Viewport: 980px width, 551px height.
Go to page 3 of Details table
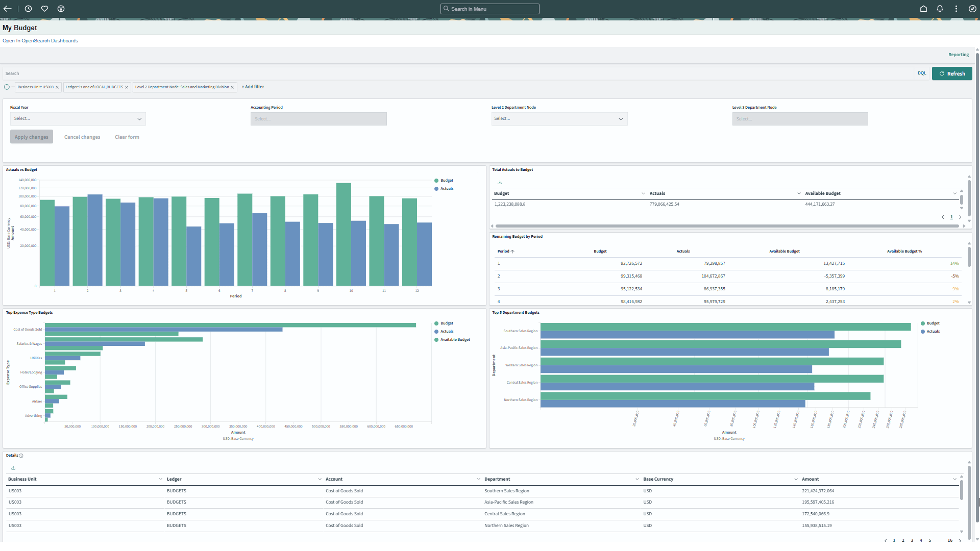[x=912, y=540]
